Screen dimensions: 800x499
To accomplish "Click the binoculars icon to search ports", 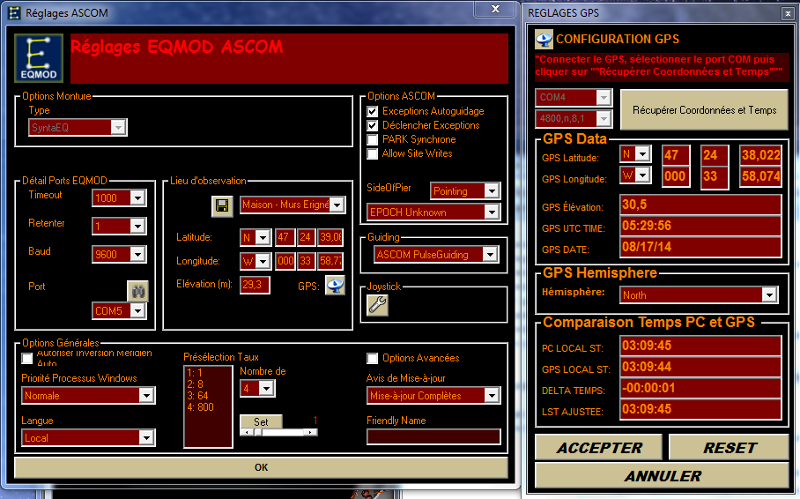I will click(137, 291).
